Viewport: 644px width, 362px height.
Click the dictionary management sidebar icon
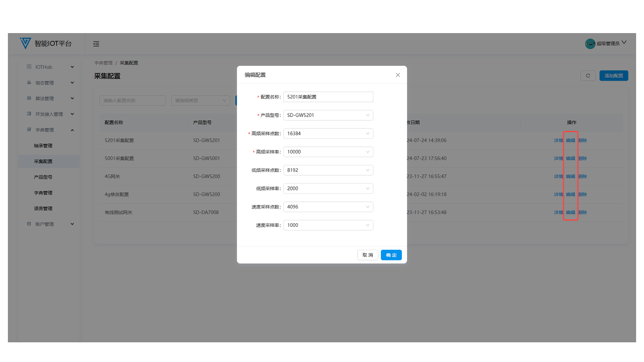29,130
